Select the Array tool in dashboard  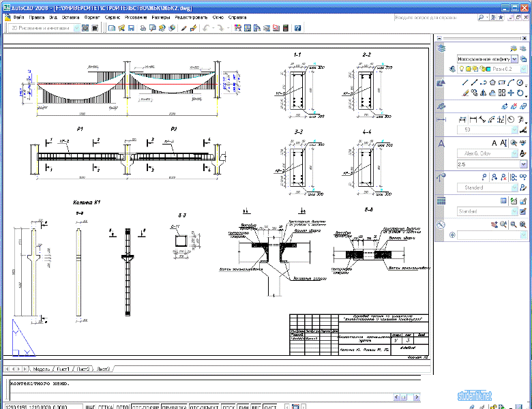coord(502,93)
